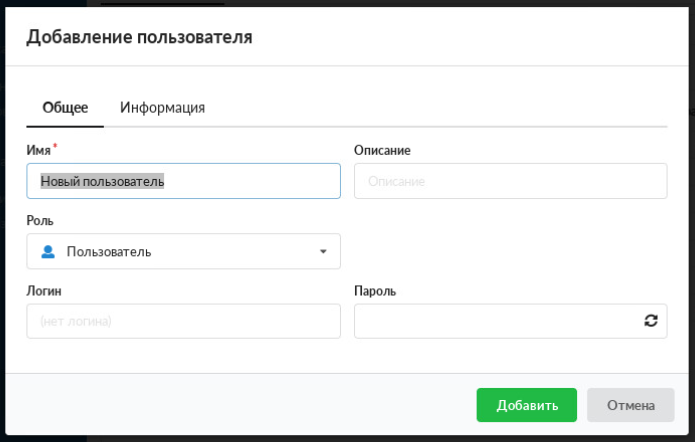Screen dimensions: 695x442
Task: Click into the Пароль input field
Action: click(511, 321)
